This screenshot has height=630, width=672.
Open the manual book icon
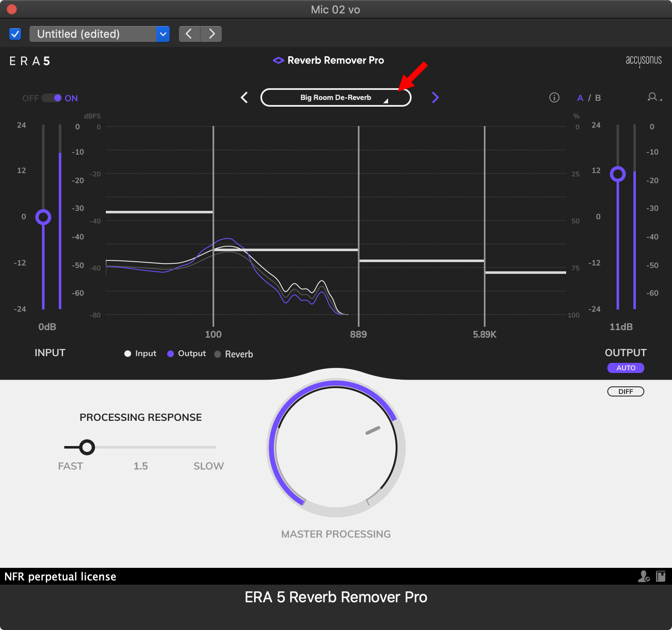(661, 576)
